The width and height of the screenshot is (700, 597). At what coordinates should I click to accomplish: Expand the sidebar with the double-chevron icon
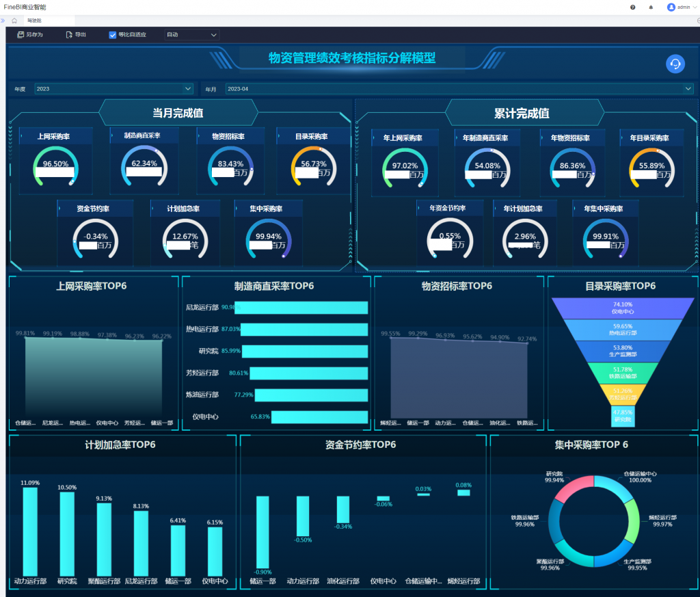(x=3, y=21)
